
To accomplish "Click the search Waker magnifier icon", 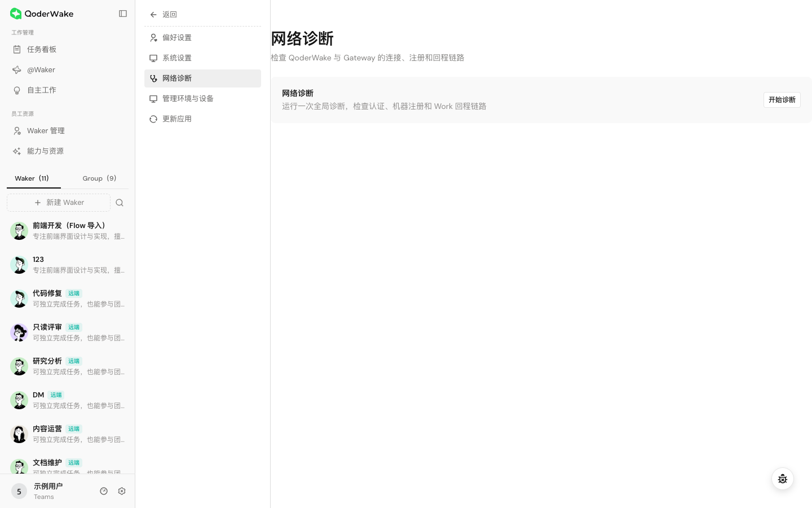I will point(120,203).
